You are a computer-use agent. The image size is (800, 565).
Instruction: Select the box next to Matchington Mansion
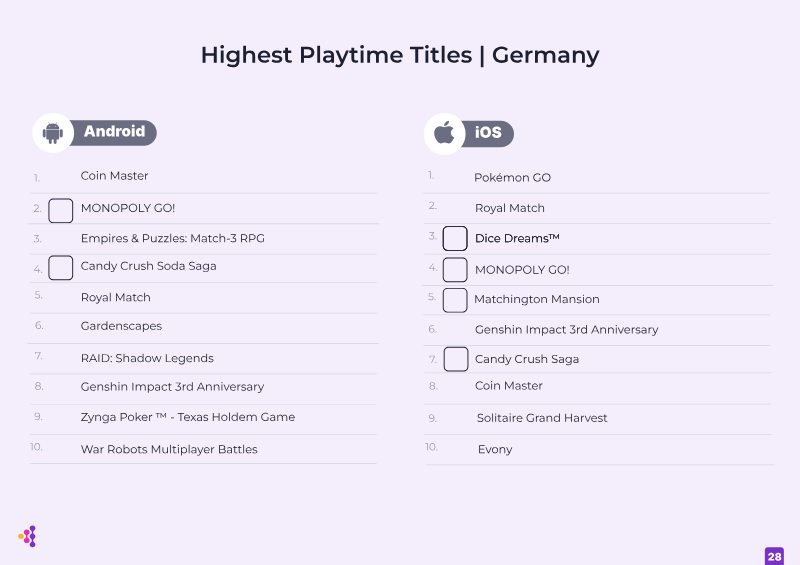click(455, 300)
